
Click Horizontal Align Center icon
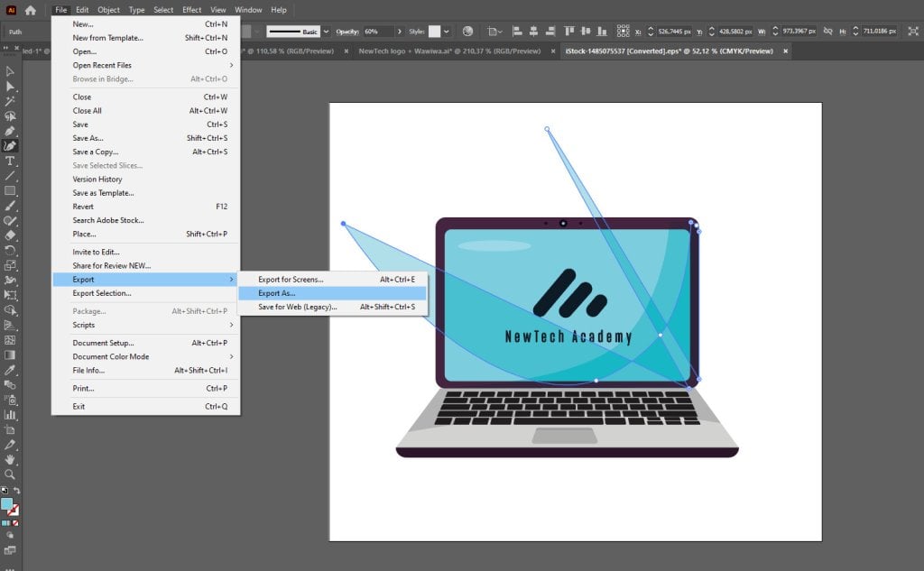(x=534, y=32)
